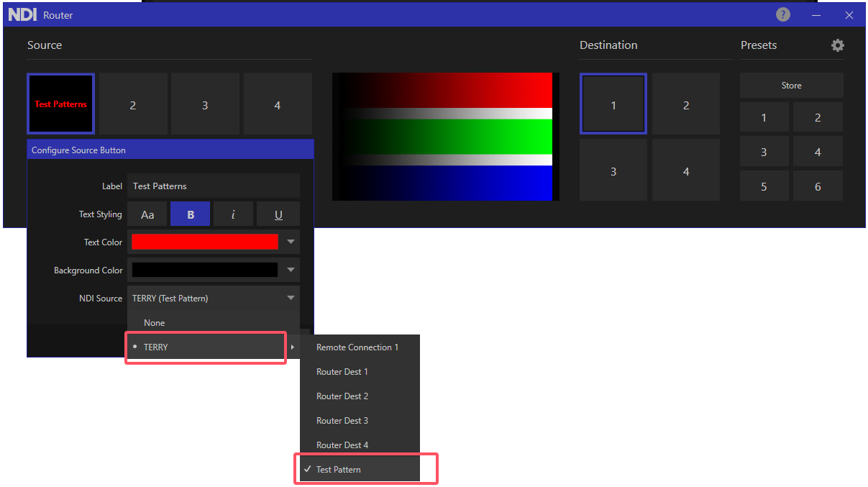This screenshot has width=868, height=487.
Task: Select Router Dest 3 from submenu
Action: (x=342, y=421)
